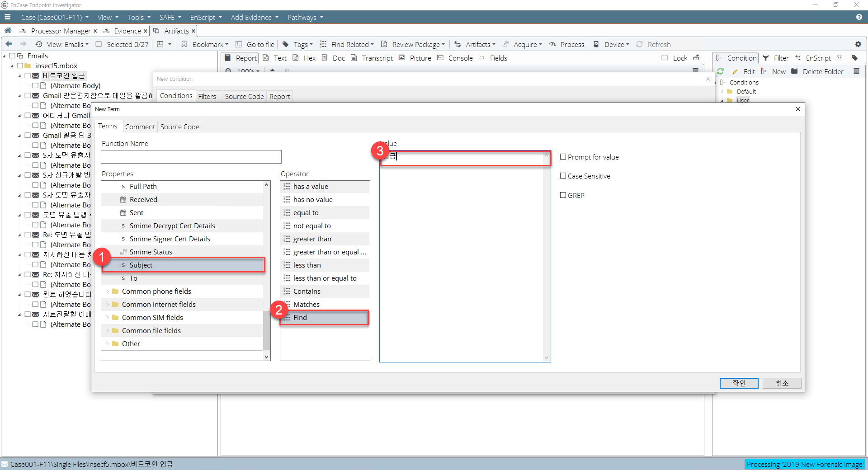Click the help question mark icon
868x470 pixels.
(859, 17)
